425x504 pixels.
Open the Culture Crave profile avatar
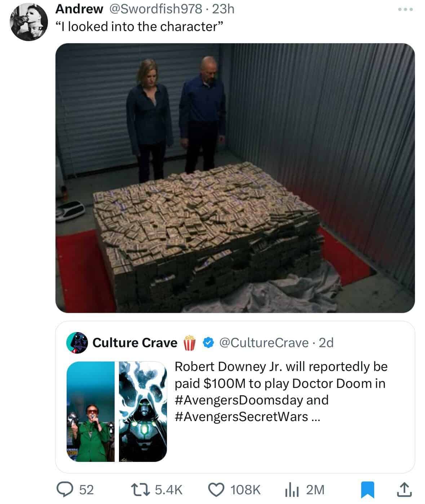77,342
